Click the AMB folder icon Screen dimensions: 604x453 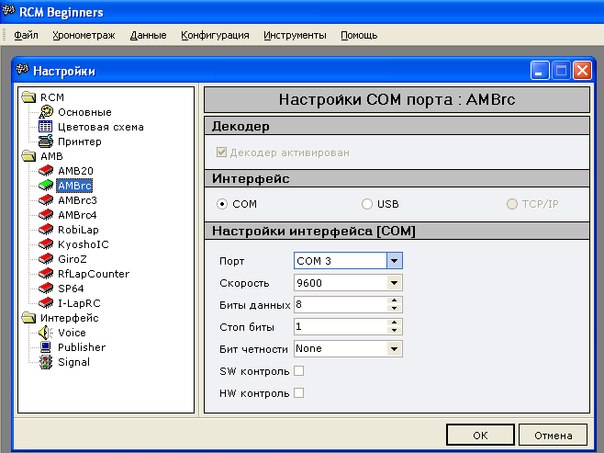pyautogui.click(x=29, y=156)
